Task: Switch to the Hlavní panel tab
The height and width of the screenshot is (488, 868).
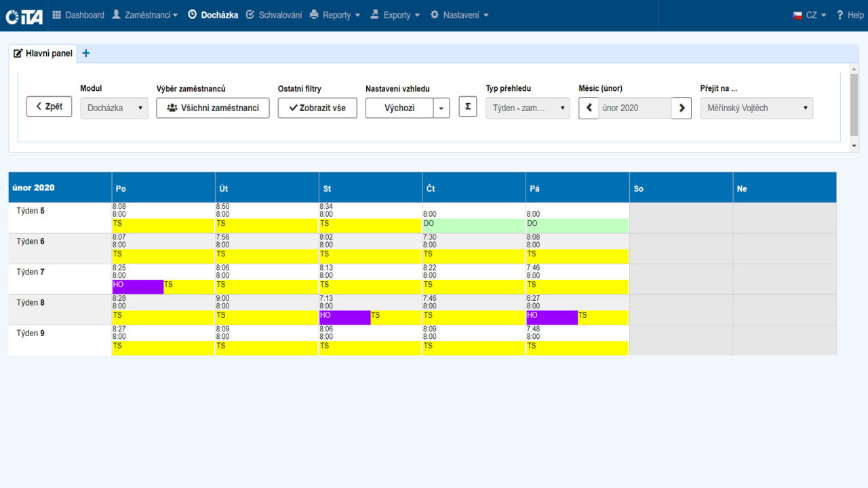Action: [43, 54]
